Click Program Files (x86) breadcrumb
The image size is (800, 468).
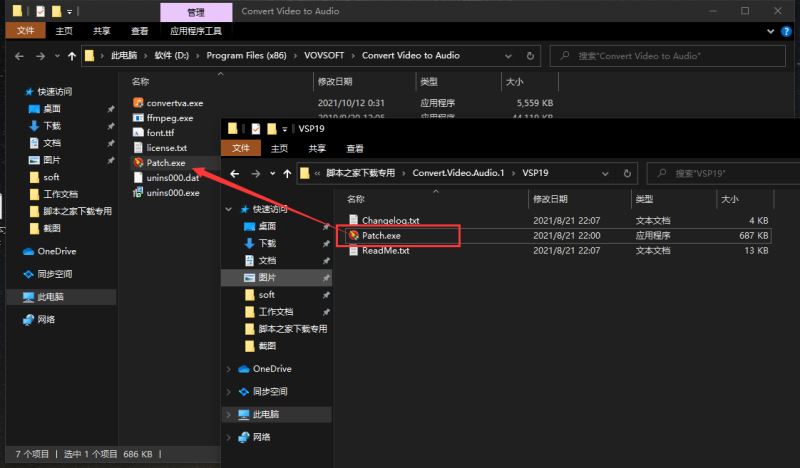coord(246,56)
